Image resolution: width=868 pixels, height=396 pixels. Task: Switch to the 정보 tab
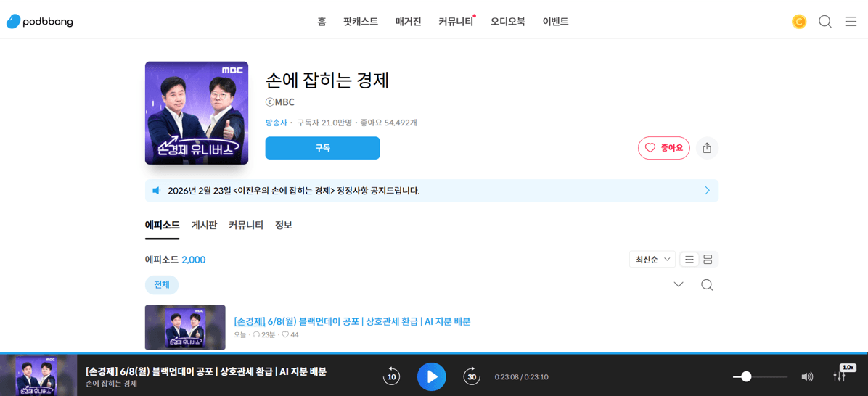284,225
